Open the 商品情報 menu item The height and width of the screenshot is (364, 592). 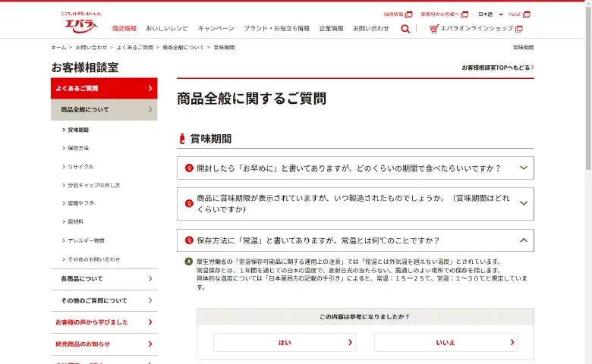click(124, 29)
